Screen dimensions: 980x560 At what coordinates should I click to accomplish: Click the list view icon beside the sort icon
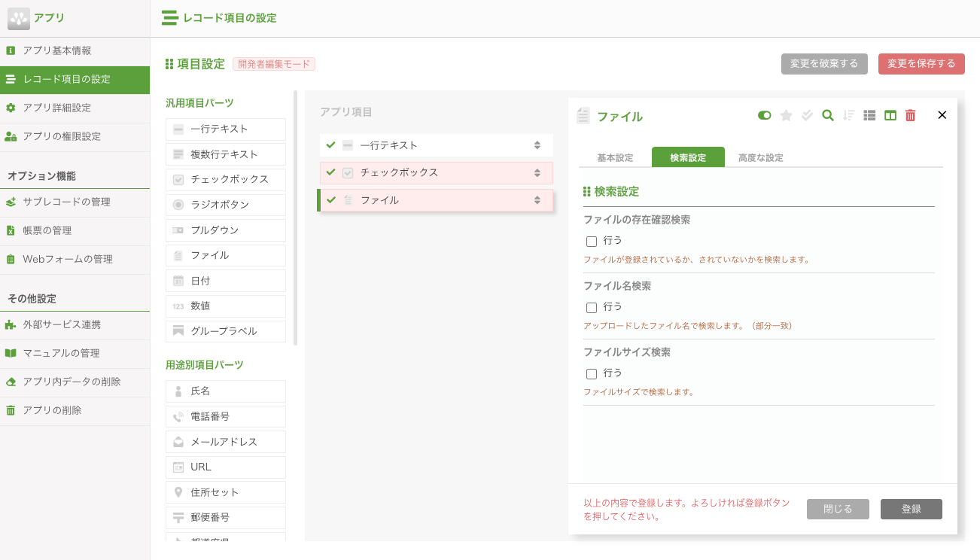869,116
